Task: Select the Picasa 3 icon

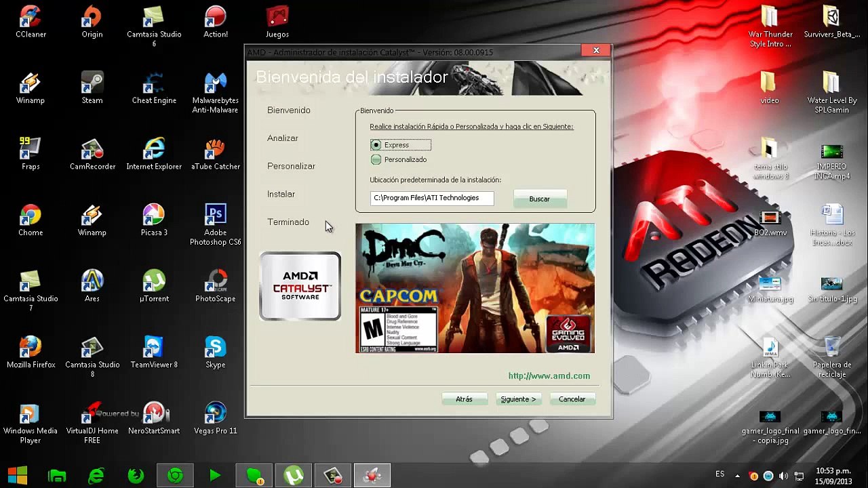Action: 154,220
